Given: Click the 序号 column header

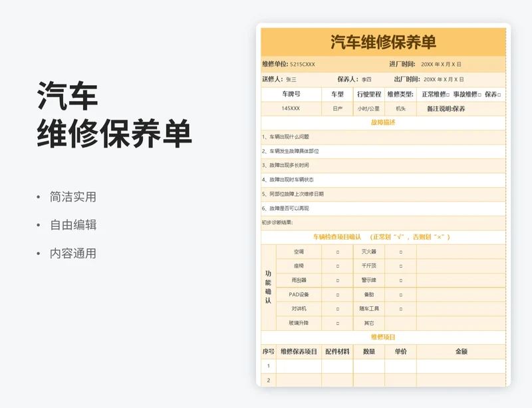Looking at the screenshot, I should coord(269,351).
